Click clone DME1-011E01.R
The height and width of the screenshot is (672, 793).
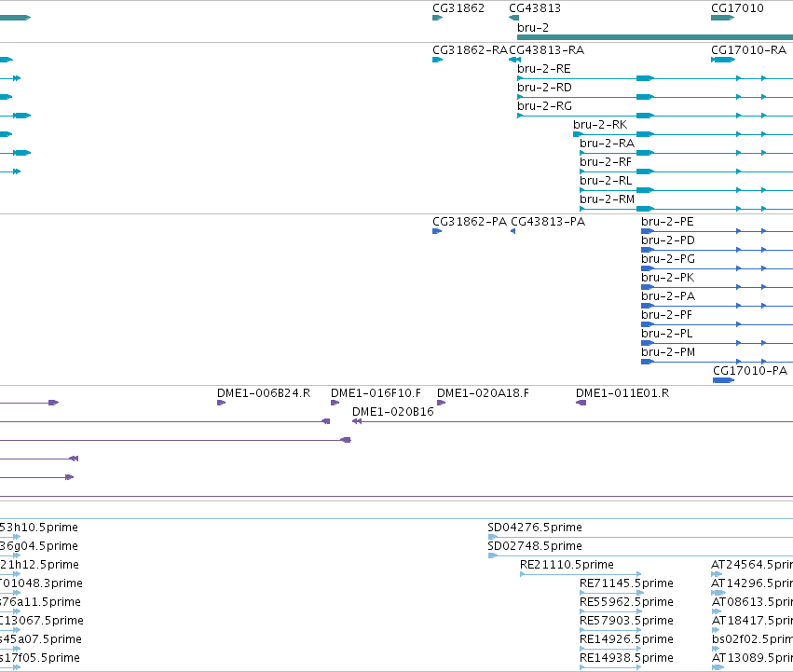622,393
